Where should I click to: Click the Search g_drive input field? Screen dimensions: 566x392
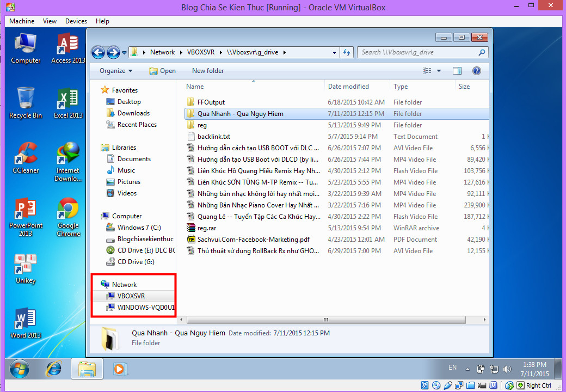[x=423, y=52]
